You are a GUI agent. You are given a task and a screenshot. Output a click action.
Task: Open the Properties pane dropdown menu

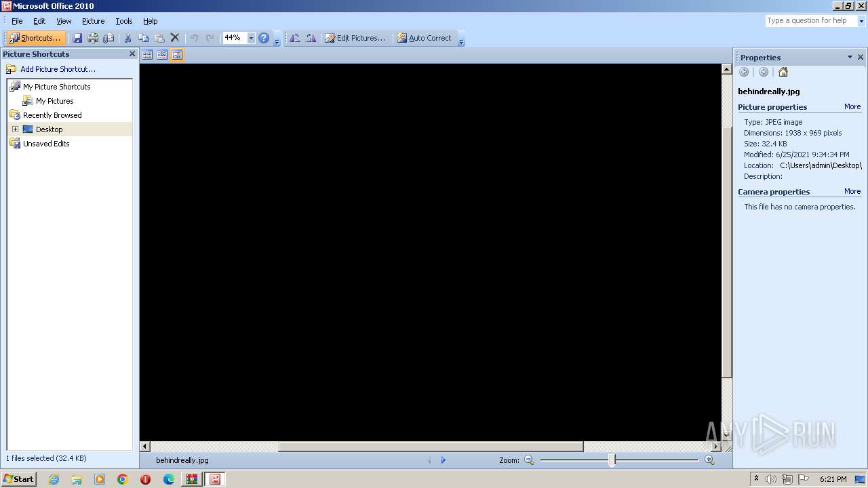850,58
